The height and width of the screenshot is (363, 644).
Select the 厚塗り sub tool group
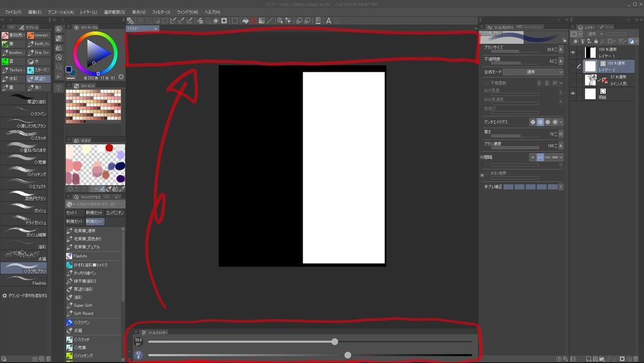tap(39, 79)
